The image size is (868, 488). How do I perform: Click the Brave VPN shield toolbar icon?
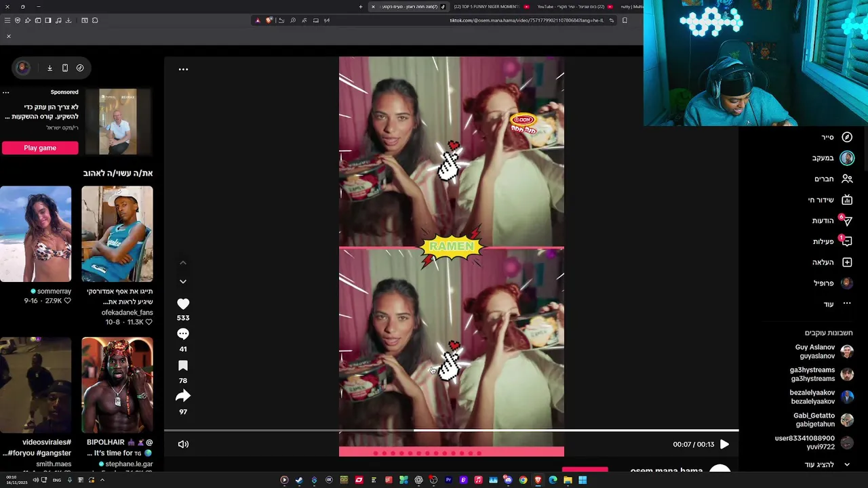click(x=18, y=20)
